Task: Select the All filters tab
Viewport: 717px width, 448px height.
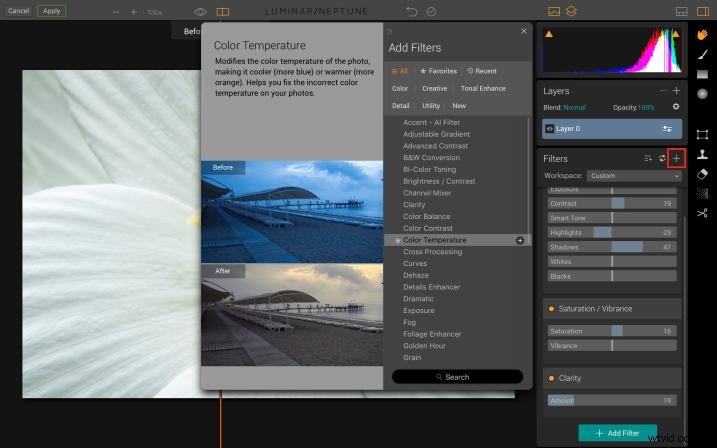Action: (x=399, y=71)
